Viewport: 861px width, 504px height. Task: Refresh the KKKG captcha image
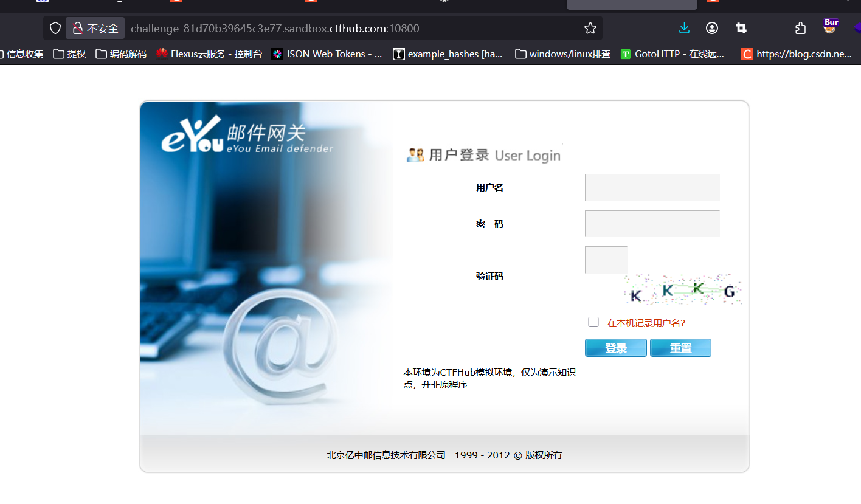683,289
